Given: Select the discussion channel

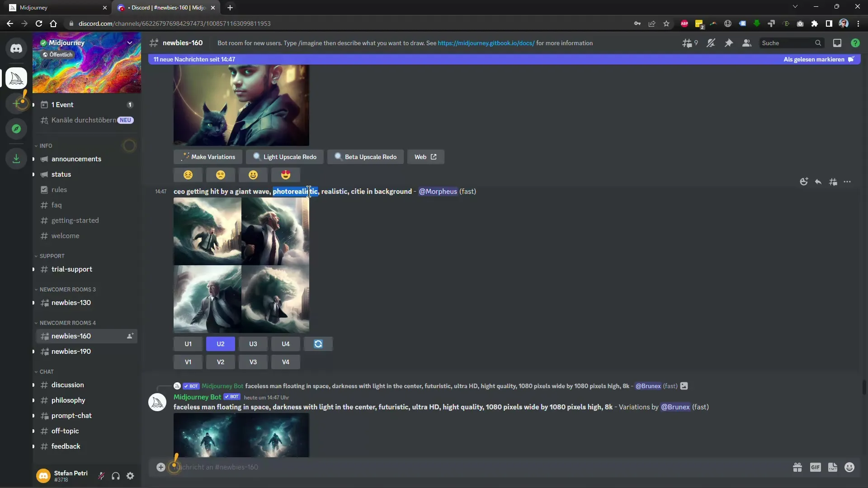Looking at the screenshot, I should click(x=67, y=385).
